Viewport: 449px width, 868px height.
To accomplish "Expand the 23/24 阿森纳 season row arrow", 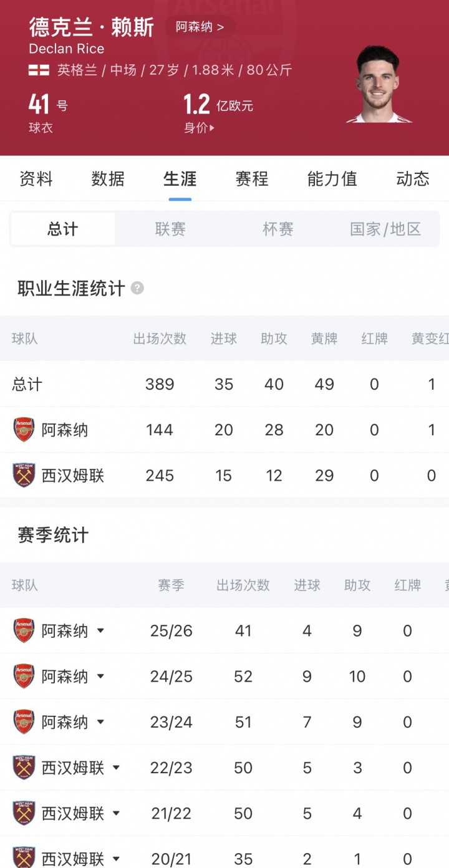I will [100, 722].
